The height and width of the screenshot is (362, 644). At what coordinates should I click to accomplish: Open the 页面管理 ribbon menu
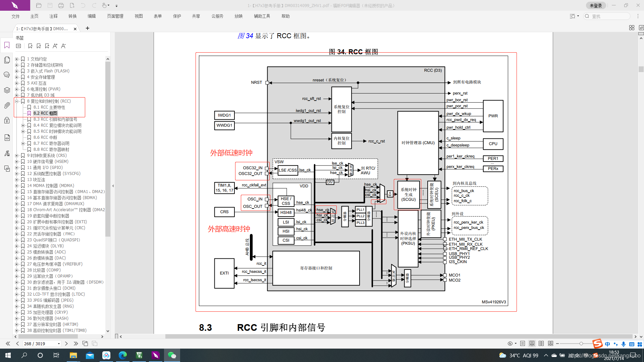click(x=115, y=16)
